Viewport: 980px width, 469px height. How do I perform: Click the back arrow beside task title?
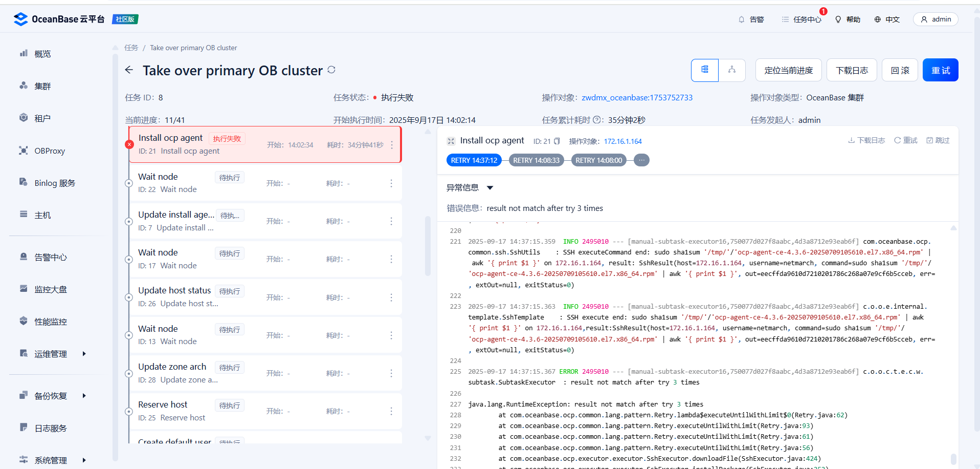(x=129, y=70)
